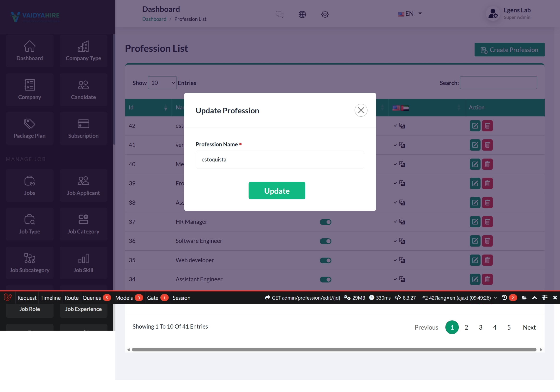
Task: Open the Queries tab in debugbar
Action: pos(92,298)
